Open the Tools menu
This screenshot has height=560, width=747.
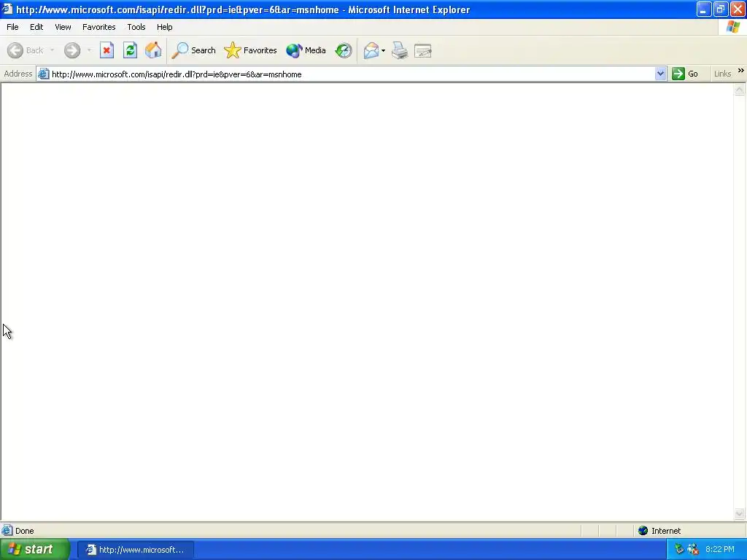coord(136,27)
